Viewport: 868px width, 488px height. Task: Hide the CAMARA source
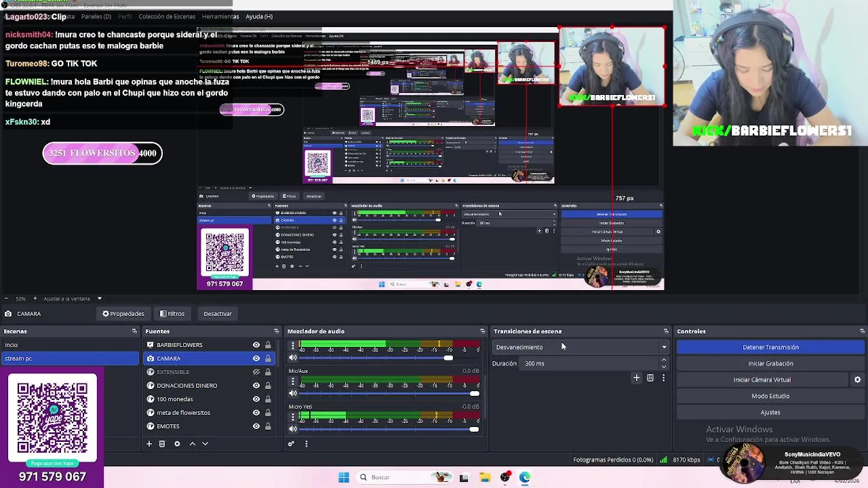click(x=256, y=359)
